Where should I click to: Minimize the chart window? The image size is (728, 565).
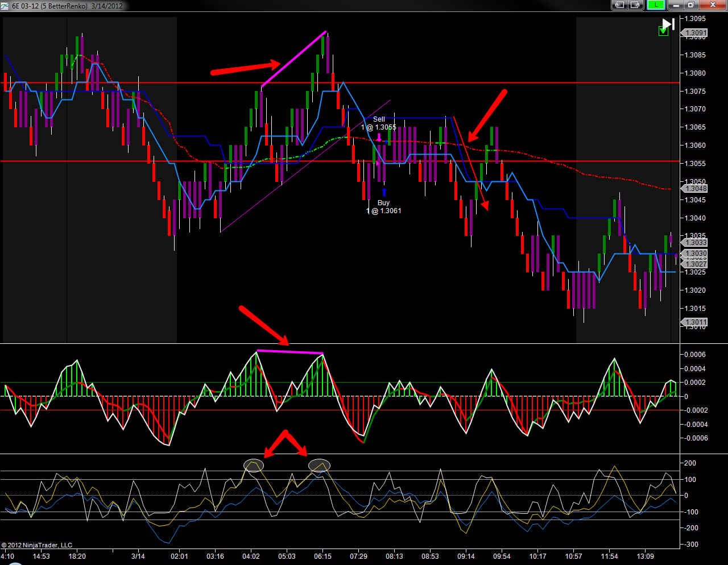676,5
